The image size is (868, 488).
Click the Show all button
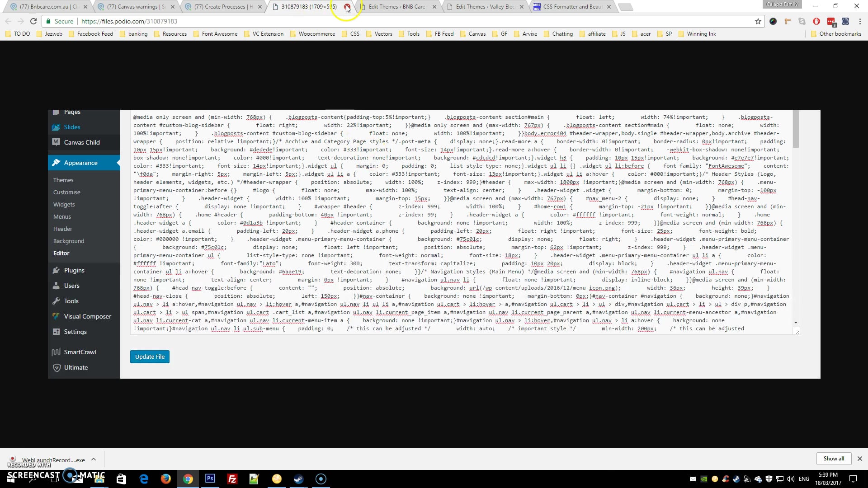click(834, 458)
